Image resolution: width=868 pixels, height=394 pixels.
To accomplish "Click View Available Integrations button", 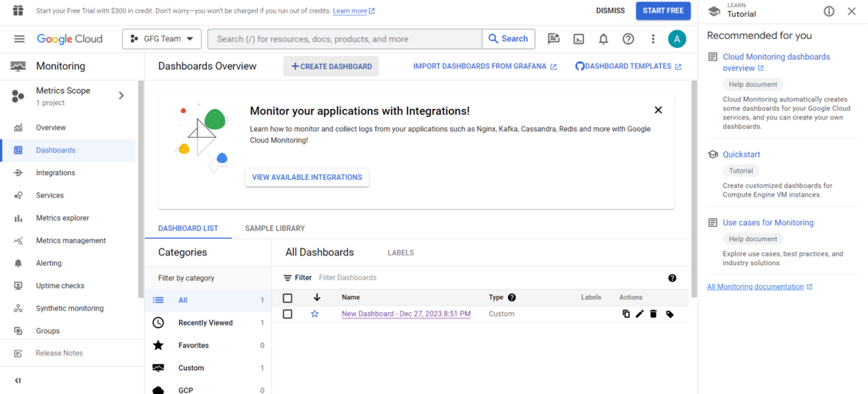I will [x=307, y=177].
